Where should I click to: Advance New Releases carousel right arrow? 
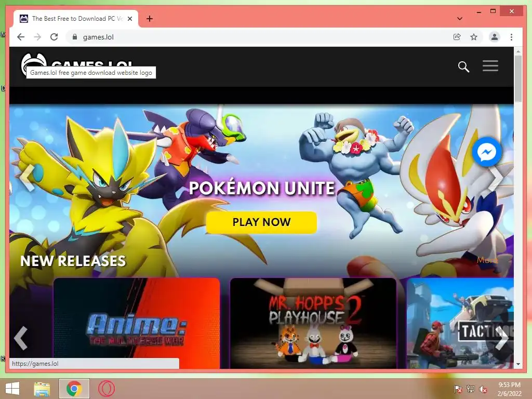(x=501, y=338)
